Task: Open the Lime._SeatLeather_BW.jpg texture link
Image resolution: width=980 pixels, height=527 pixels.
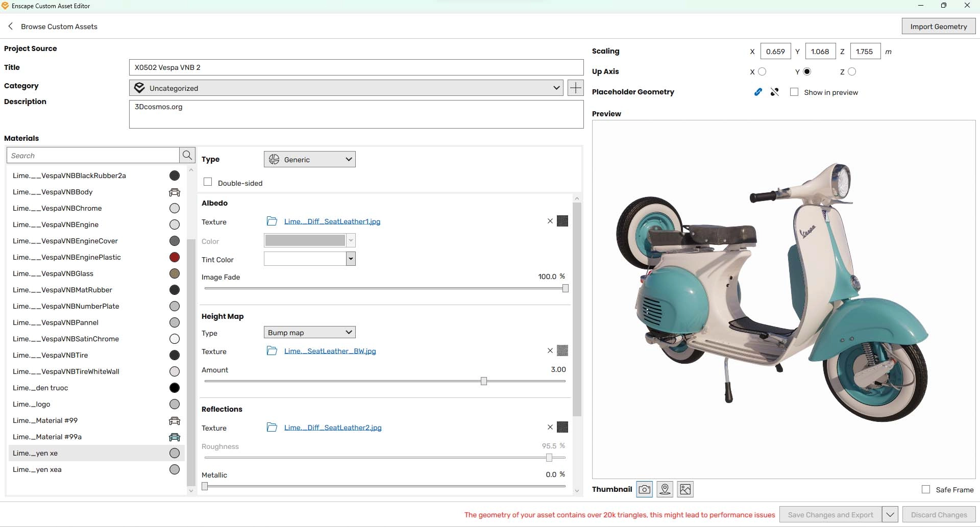Action: (330, 351)
